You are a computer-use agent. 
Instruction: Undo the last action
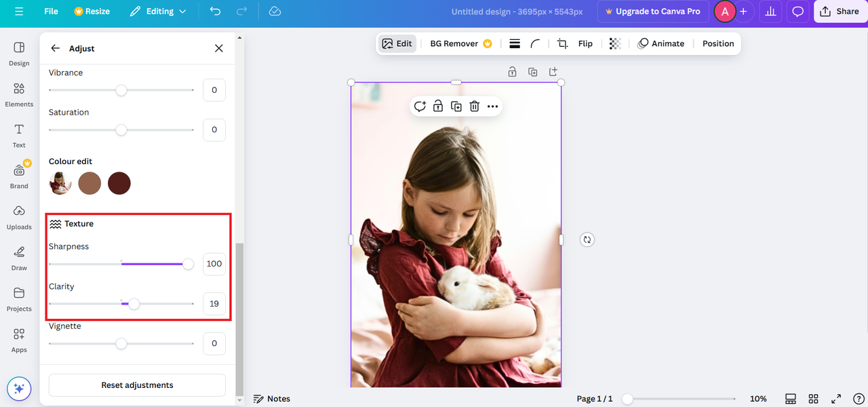point(215,12)
